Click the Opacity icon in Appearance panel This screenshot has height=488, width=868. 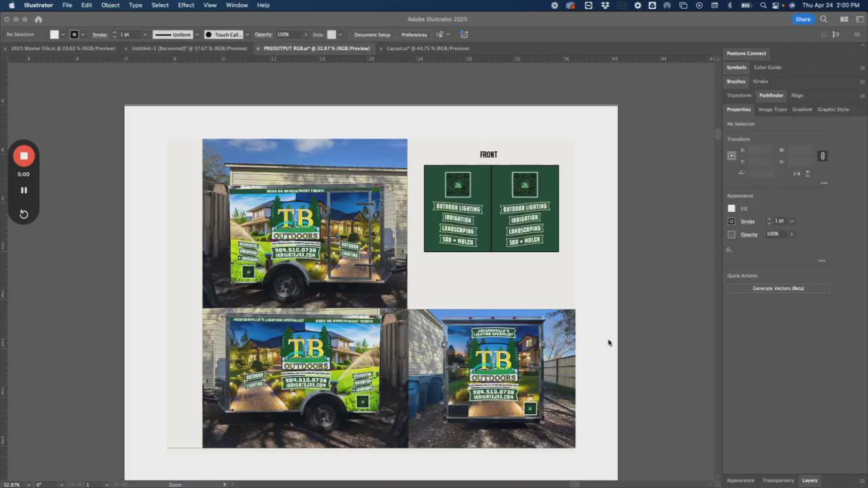pyautogui.click(x=731, y=235)
